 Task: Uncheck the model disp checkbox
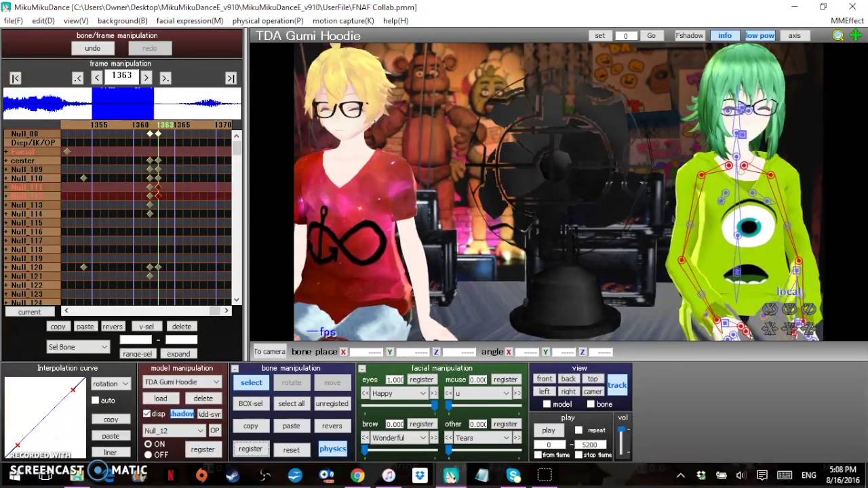pyautogui.click(x=147, y=413)
